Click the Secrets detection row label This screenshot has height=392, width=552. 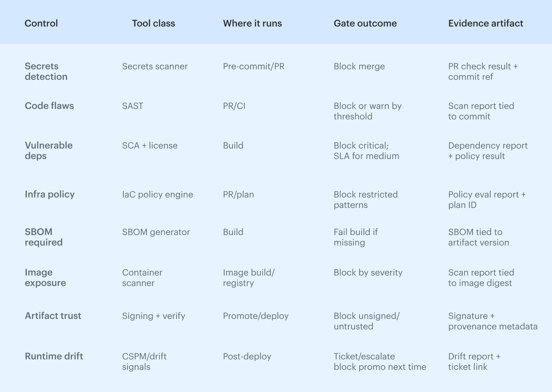[x=46, y=71]
